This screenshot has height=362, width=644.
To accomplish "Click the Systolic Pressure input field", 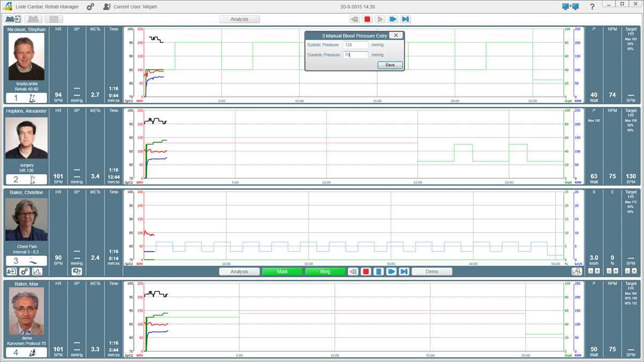I will (x=355, y=45).
